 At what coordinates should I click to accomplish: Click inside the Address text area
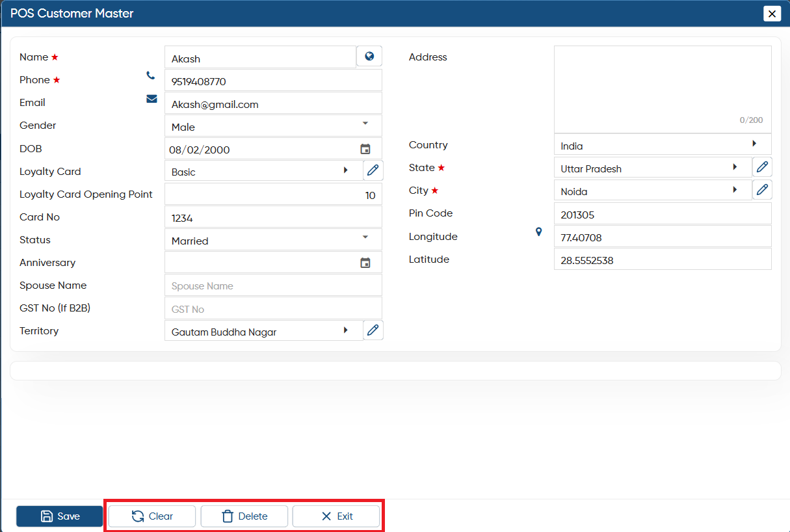pyautogui.click(x=663, y=89)
